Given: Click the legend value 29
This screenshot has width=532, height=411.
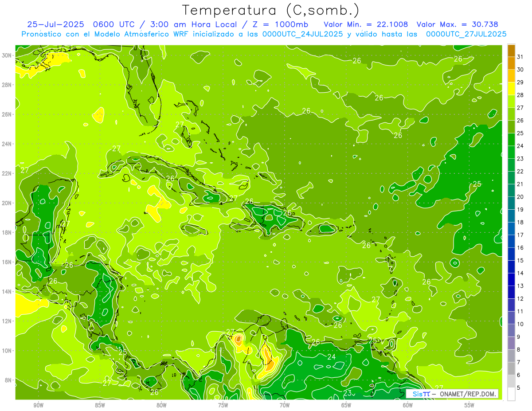Looking at the screenshot, I should (x=520, y=82).
